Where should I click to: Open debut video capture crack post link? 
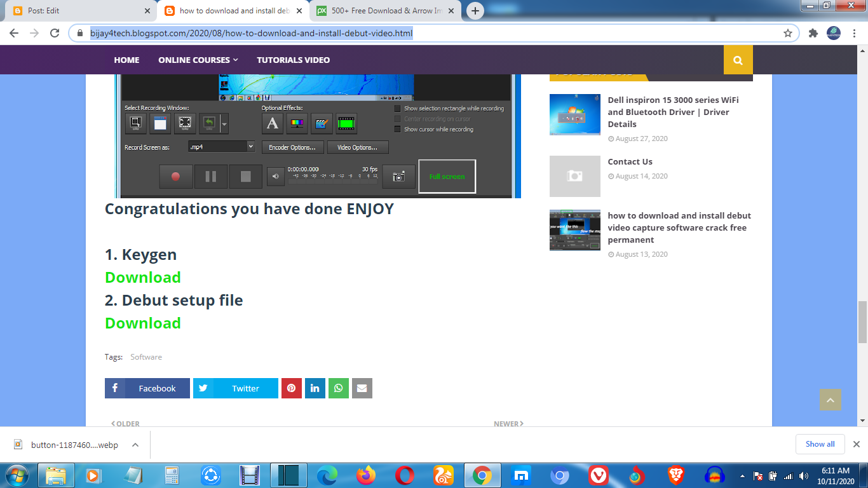tap(679, 227)
